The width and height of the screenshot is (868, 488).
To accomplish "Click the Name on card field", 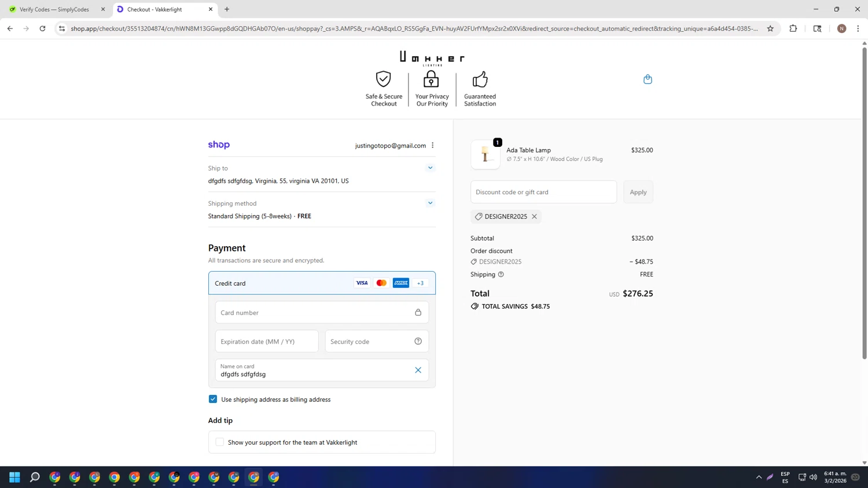I will point(322,370).
